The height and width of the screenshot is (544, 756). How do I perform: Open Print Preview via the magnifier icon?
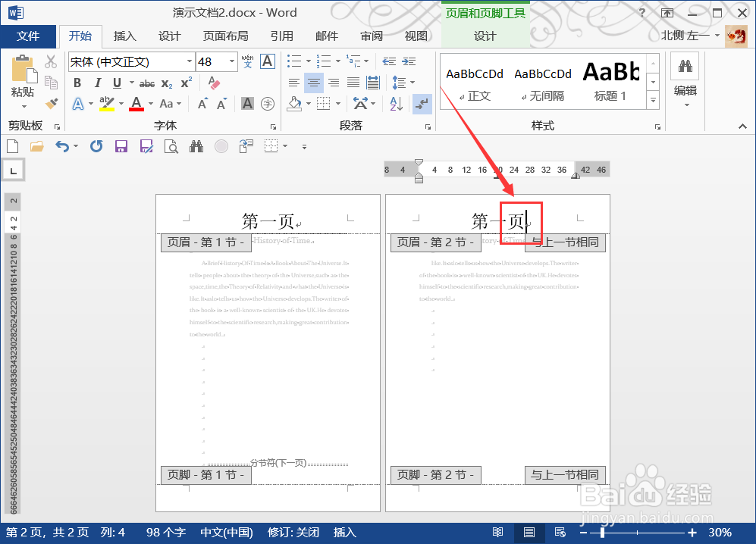[x=169, y=145]
